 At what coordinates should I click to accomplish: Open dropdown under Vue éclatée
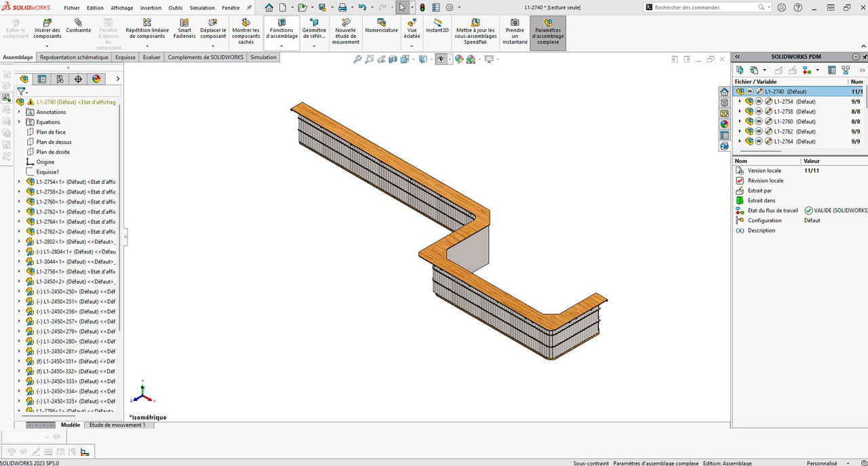point(412,46)
